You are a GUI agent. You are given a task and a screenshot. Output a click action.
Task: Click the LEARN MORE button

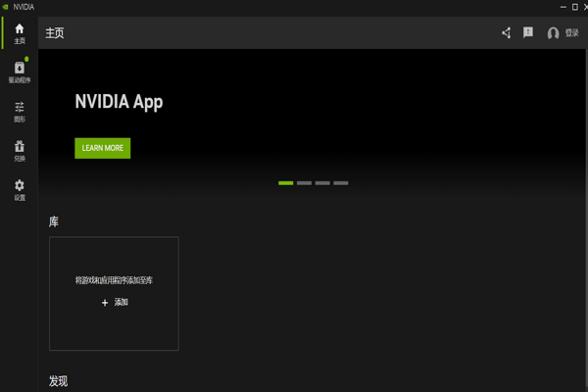tap(102, 148)
